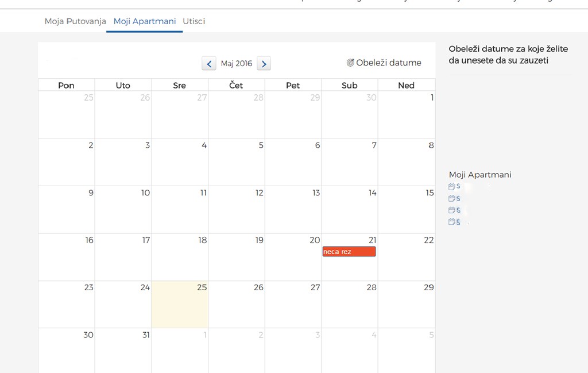Open the orange 'neca rez' reservation event

coord(349,252)
